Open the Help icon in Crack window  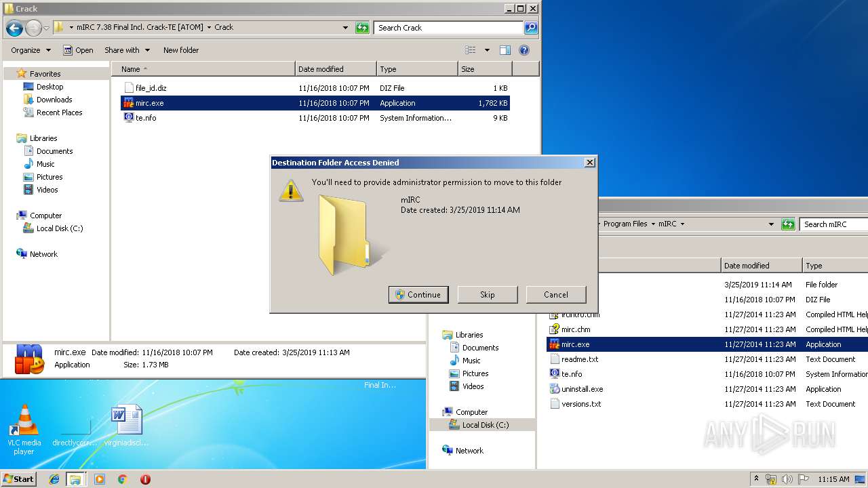[x=524, y=50]
